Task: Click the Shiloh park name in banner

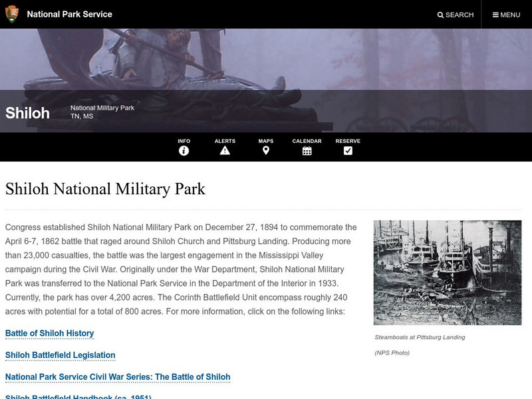Action: point(27,113)
